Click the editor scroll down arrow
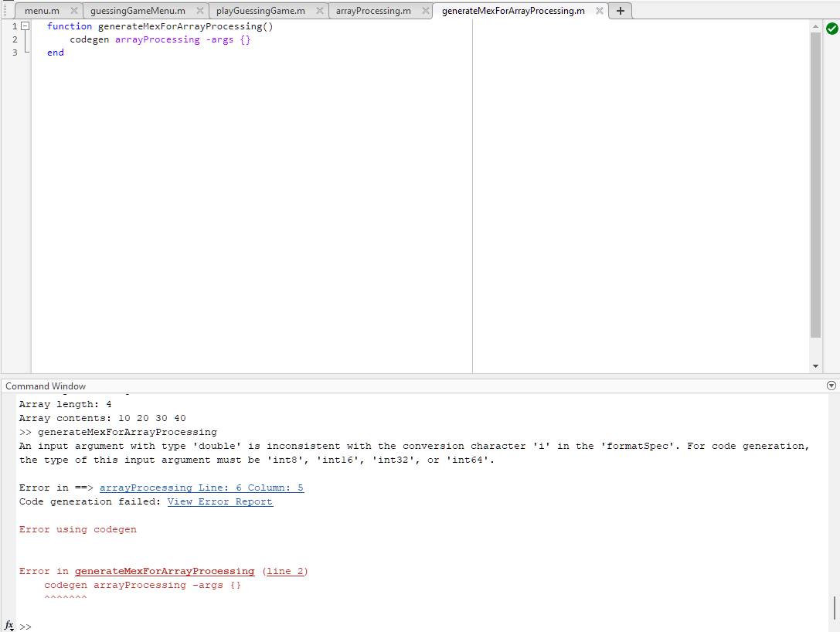Screen dimensions: 840x632 click(815, 366)
